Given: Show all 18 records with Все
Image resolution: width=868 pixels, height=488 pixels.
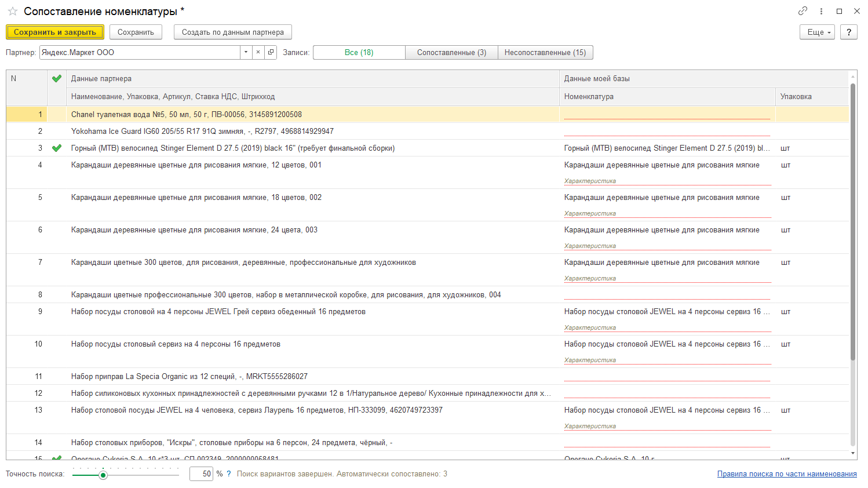Looking at the screenshot, I should click(x=359, y=52).
